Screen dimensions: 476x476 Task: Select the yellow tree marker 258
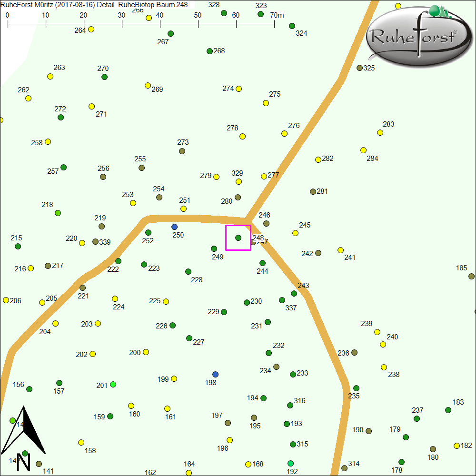48,142
